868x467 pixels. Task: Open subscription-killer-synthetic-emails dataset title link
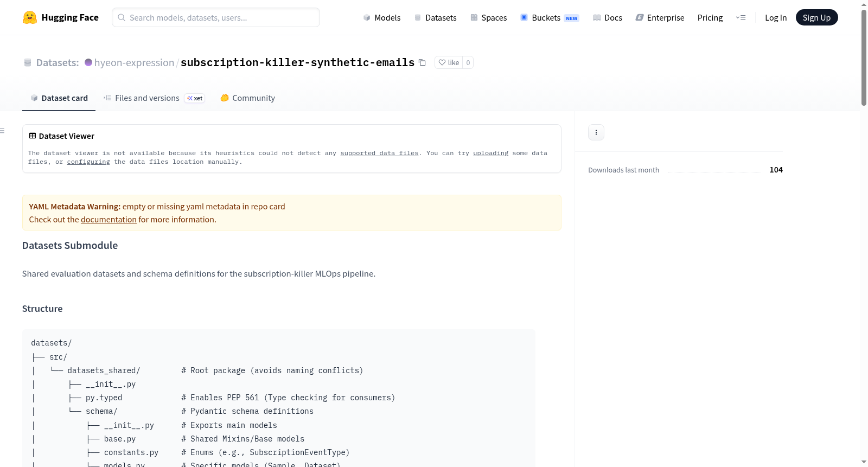[297, 62]
